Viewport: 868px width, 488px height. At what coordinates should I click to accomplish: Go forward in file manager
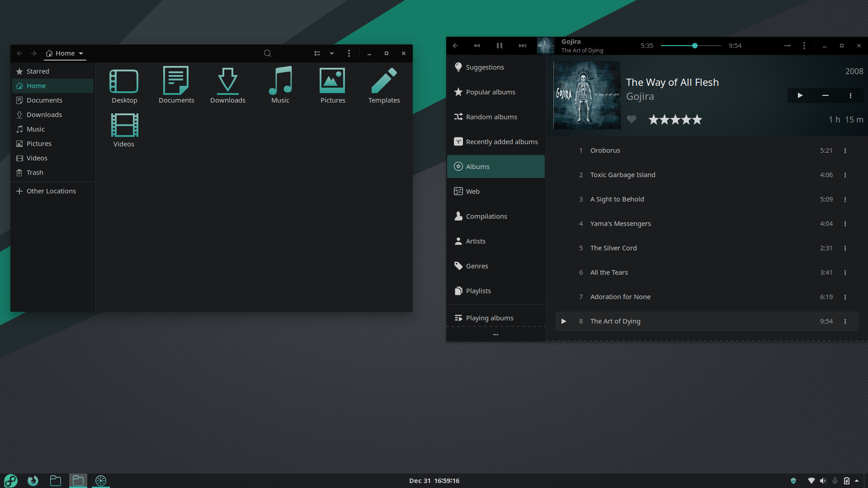coord(34,53)
